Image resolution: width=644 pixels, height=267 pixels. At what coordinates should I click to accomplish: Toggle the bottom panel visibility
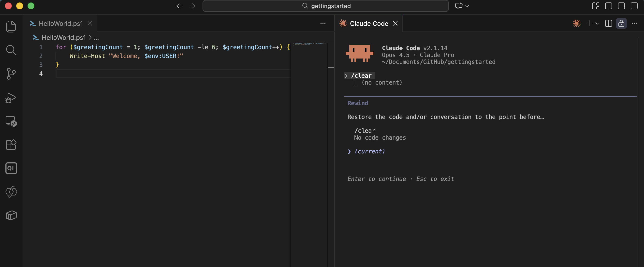tap(621, 6)
